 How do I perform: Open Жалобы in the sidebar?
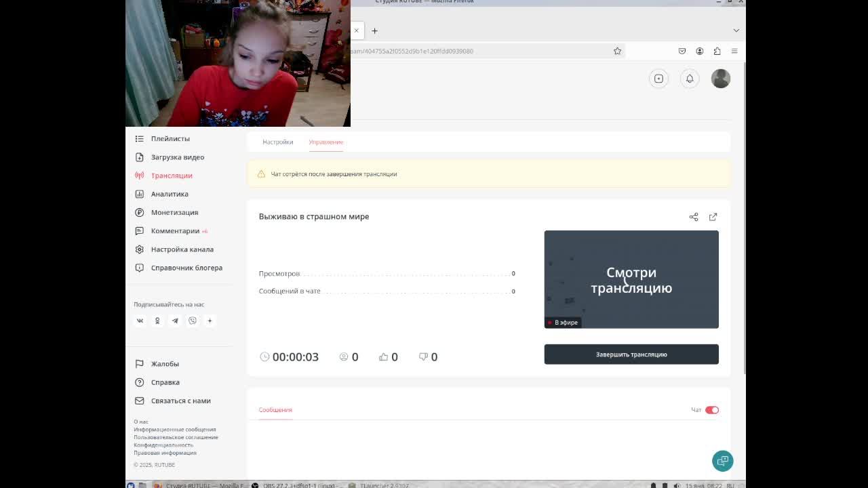(x=165, y=364)
